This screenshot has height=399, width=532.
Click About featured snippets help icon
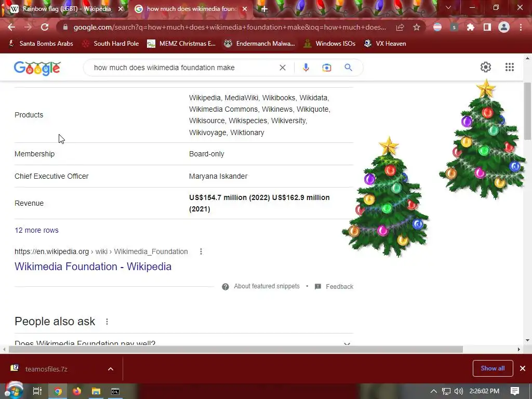(225, 287)
